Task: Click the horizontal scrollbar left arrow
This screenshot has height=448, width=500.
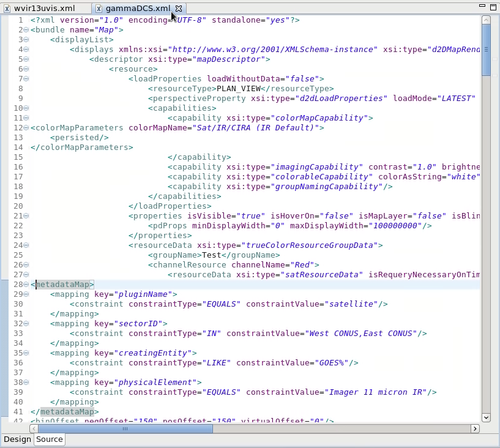Action: tap(34, 428)
